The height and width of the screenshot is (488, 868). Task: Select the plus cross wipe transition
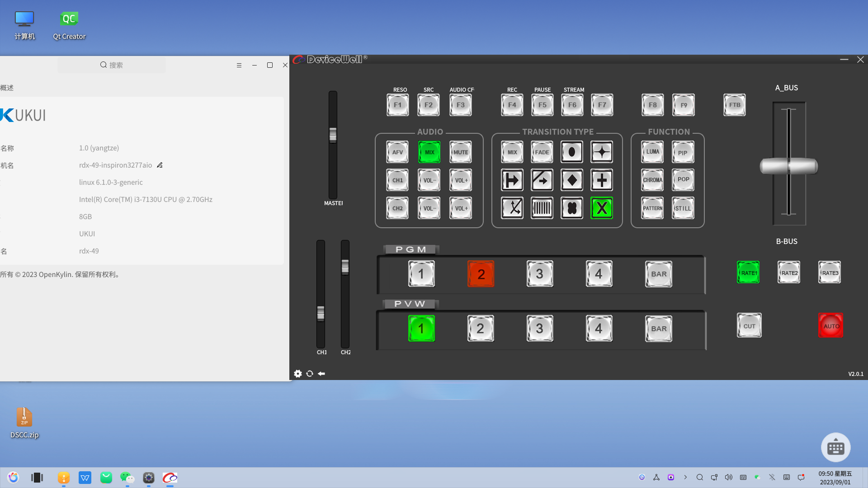pyautogui.click(x=602, y=180)
